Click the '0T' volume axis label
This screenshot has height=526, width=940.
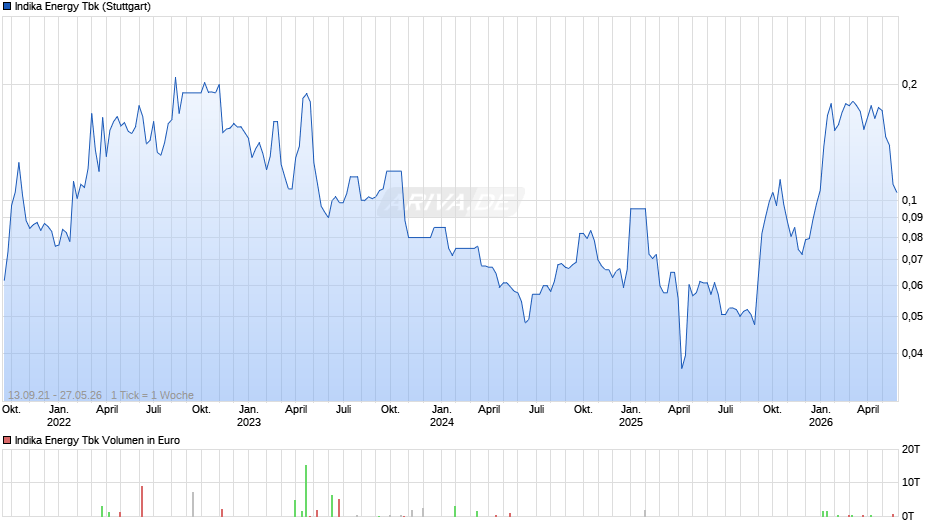click(908, 516)
